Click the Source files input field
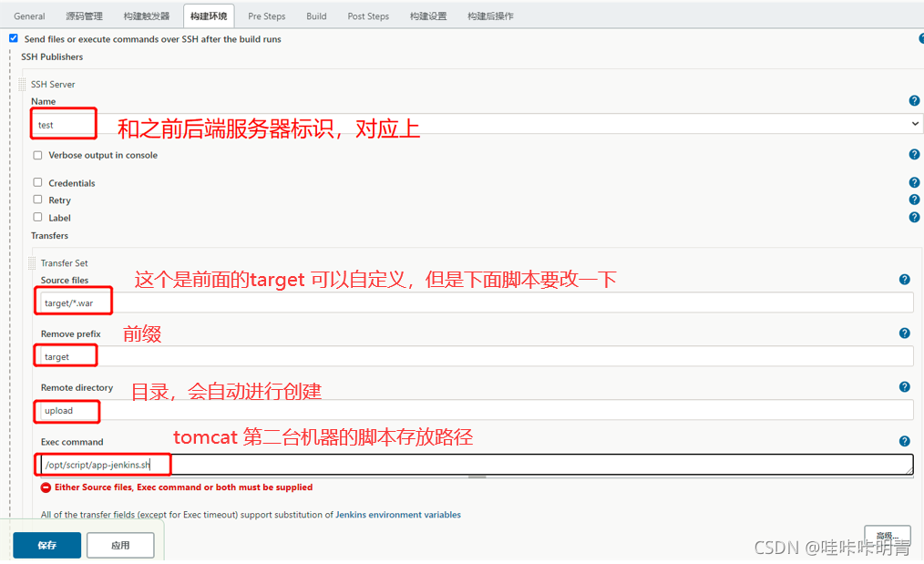This screenshot has height=564, width=924. pos(477,303)
